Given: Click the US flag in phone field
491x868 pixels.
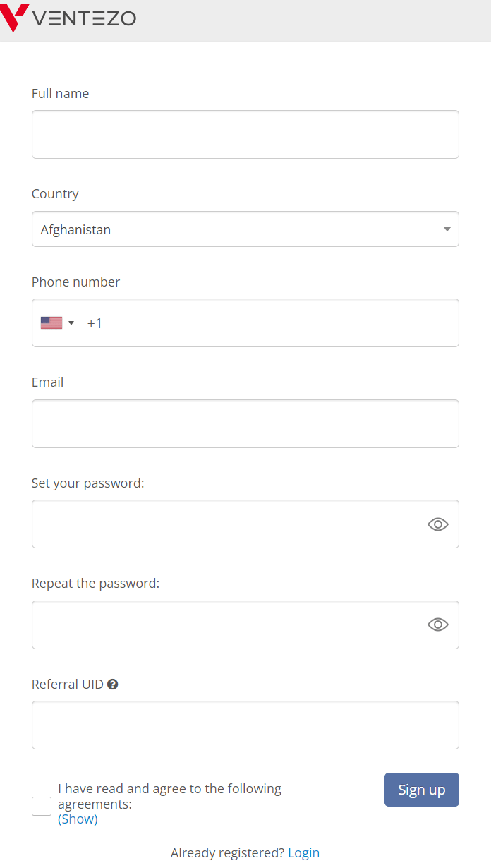Looking at the screenshot, I should 51,323.
